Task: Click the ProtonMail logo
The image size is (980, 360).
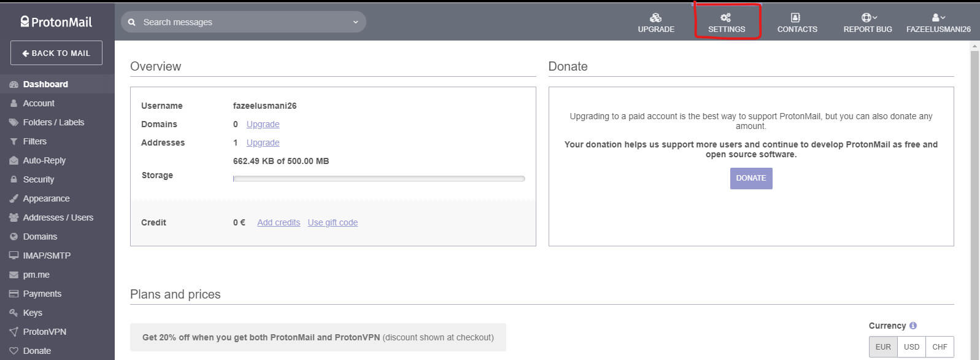Action: (x=56, y=22)
